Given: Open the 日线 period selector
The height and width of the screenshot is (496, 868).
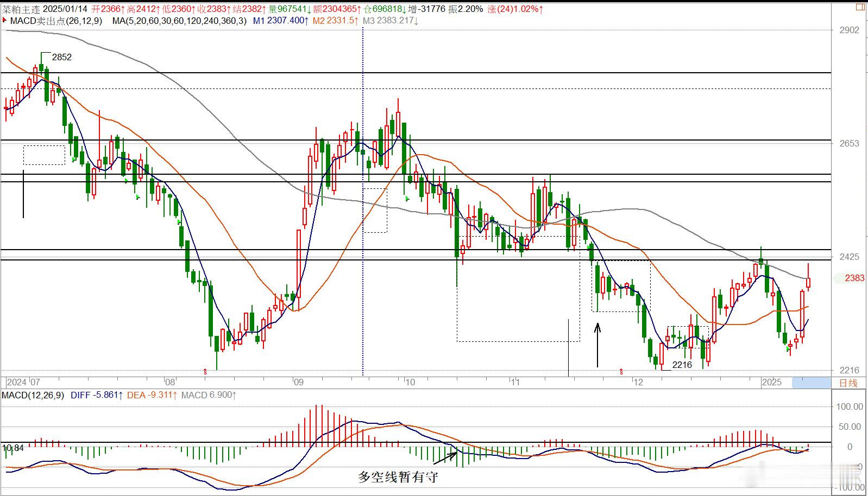Looking at the screenshot, I should pos(848,383).
